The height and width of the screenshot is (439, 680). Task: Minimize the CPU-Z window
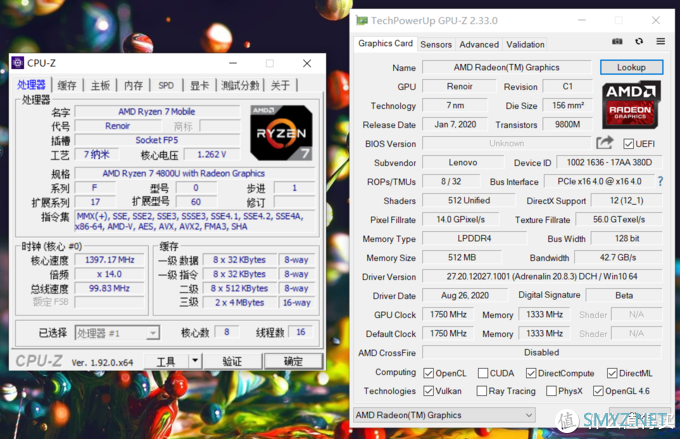(x=233, y=63)
